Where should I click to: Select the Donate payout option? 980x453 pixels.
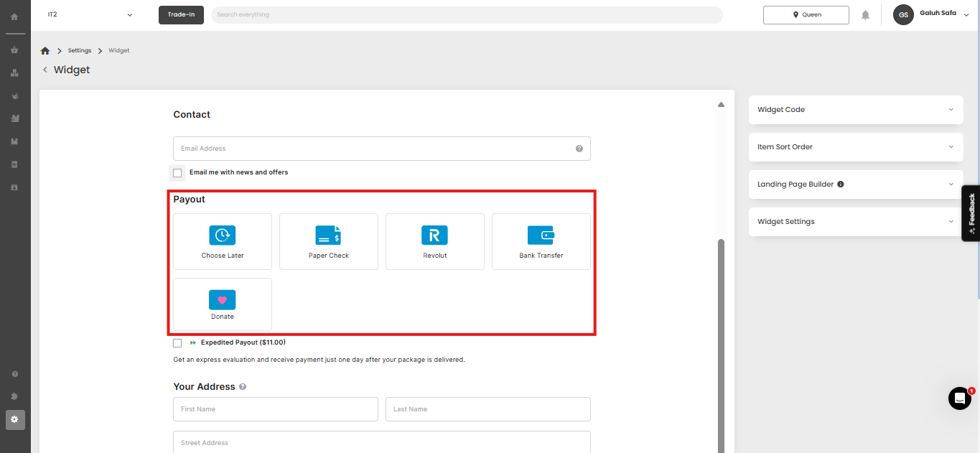[x=223, y=304]
